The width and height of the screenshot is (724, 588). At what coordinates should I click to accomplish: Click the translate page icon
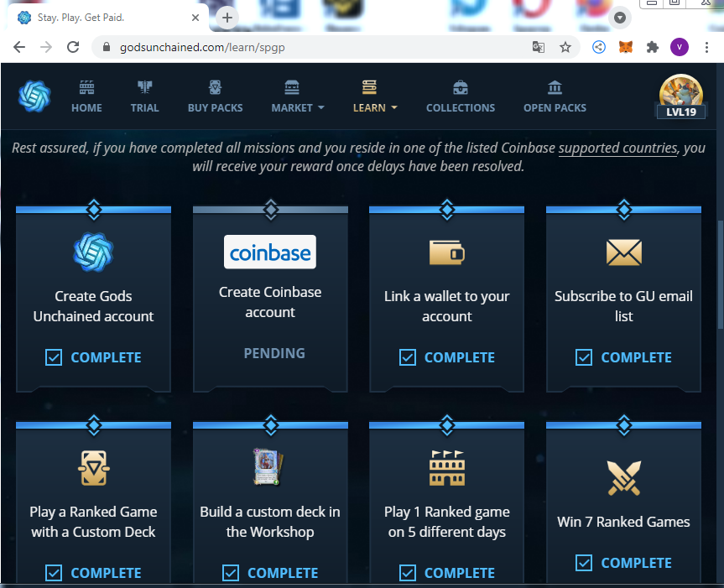pyautogui.click(x=539, y=47)
